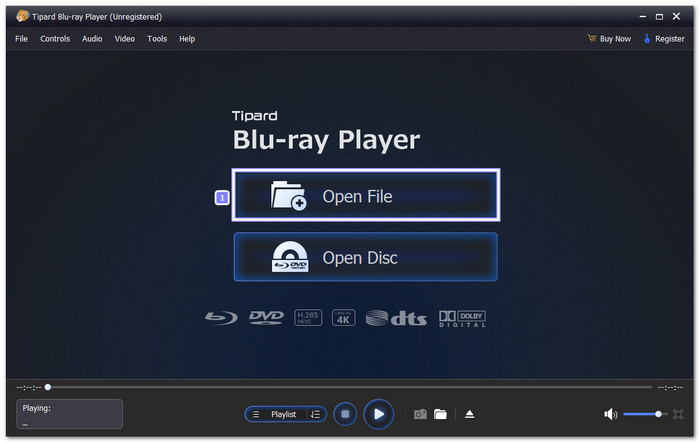The height and width of the screenshot is (443, 700).
Task: Click the volume slider handle
Action: [658, 414]
